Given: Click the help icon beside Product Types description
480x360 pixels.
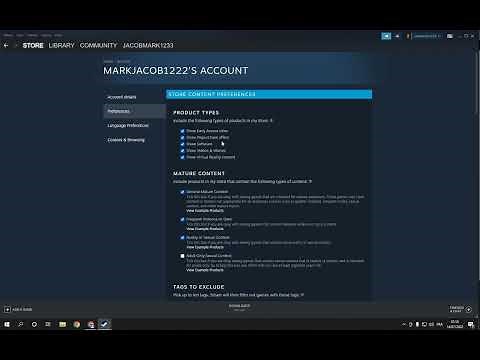Looking at the screenshot, I should tap(271, 121).
